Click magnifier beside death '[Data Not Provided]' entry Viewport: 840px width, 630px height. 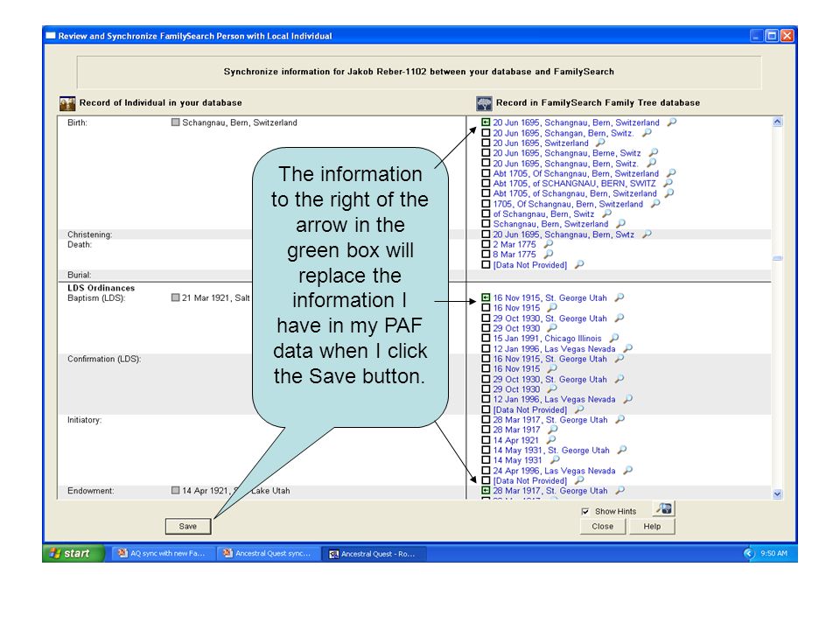[x=579, y=264]
